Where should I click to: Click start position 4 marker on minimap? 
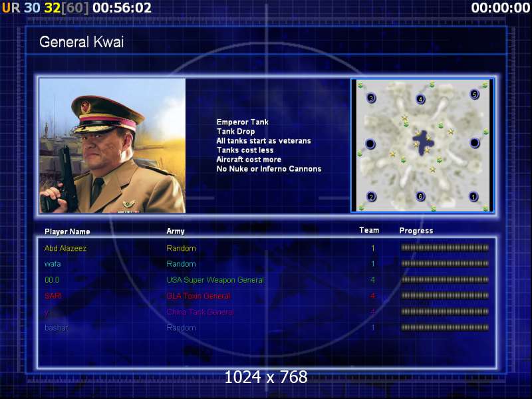420,99
